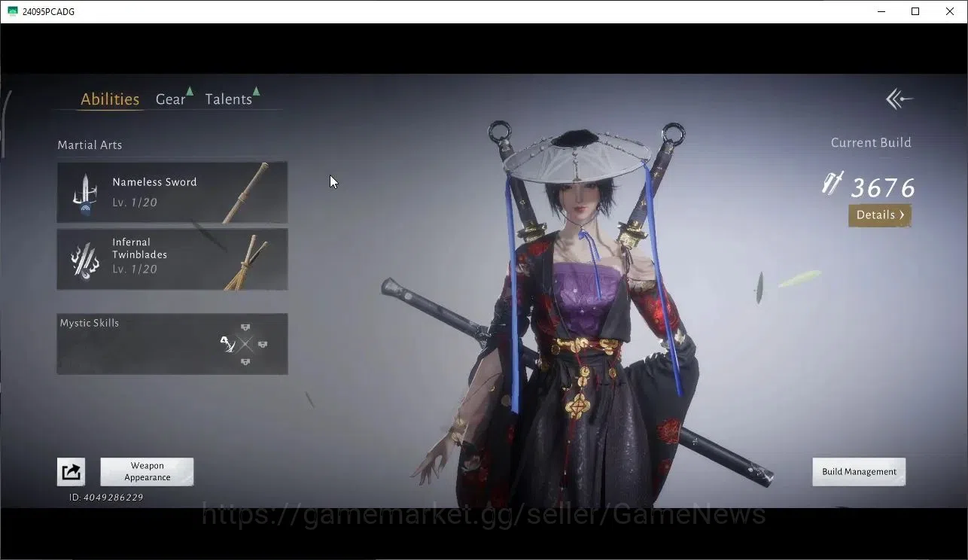Switch to the Abilities tab
968x560 pixels.
pyautogui.click(x=110, y=99)
